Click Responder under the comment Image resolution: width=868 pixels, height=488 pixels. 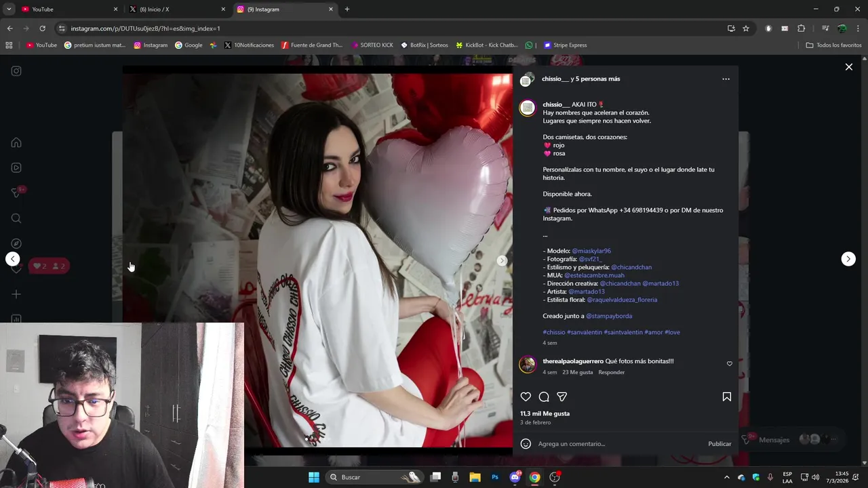611,372
